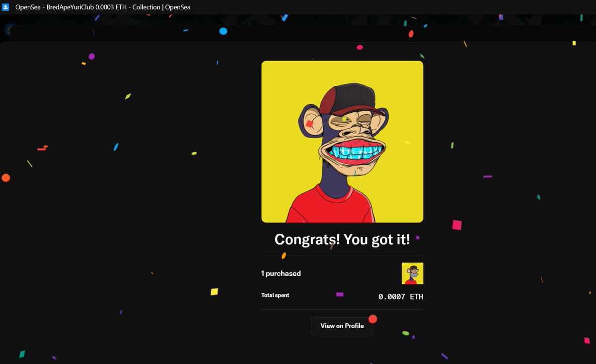Image resolution: width=596 pixels, height=364 pixels.
Task: Click the View on Profile button
Action: pyautogui.click(x=342, y=326)
